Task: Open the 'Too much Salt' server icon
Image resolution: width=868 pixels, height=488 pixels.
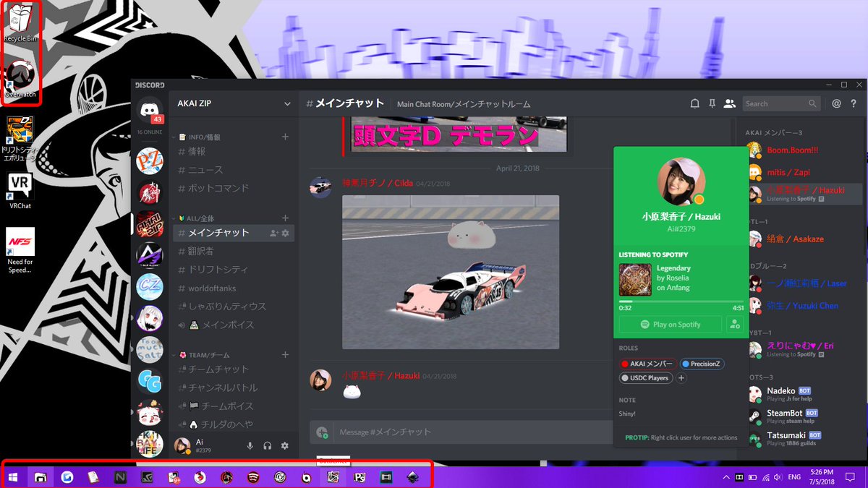Action: click(150, 350)
